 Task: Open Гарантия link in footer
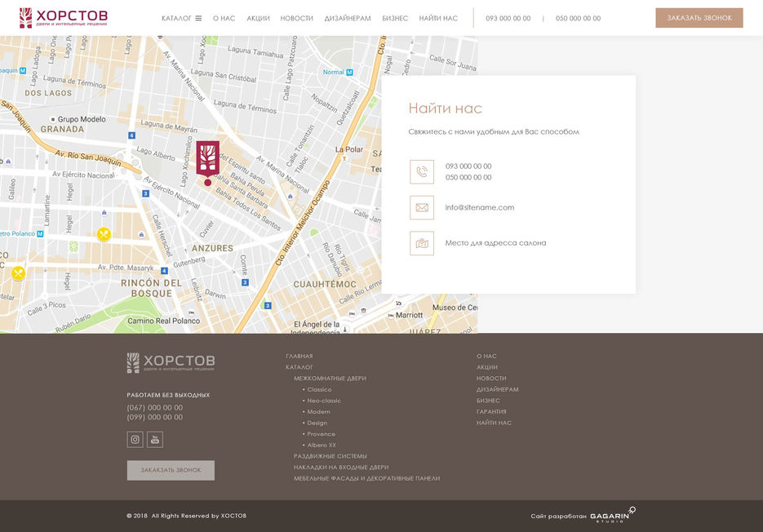pyautogui.click(x=491, y=412)
